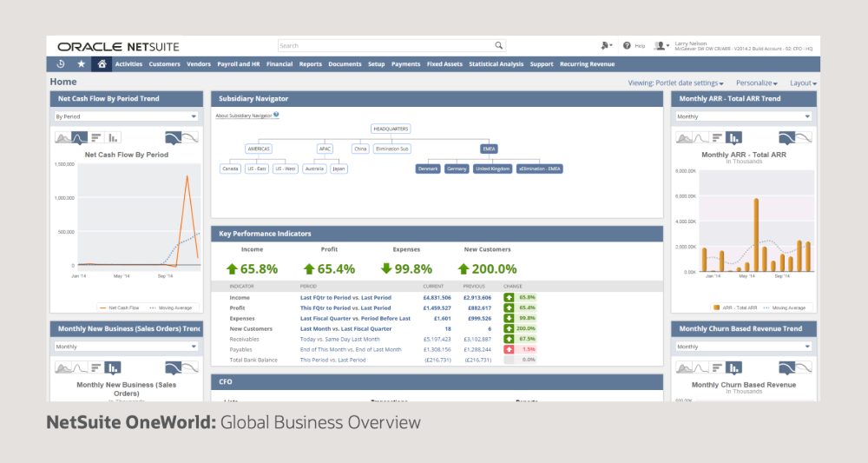Select the United Kingdom subsidiary

[x=493, y=169]
